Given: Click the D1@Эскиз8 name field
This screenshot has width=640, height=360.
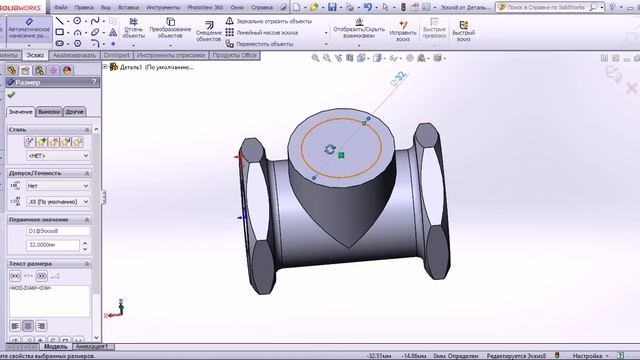Looking at the screenshot, I should point(58,231).
